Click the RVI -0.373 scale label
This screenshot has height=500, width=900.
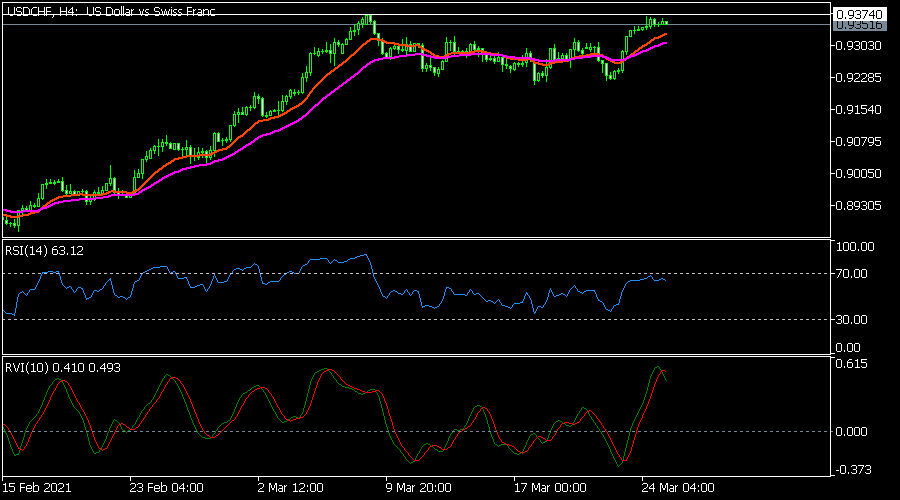pos(853,470)
